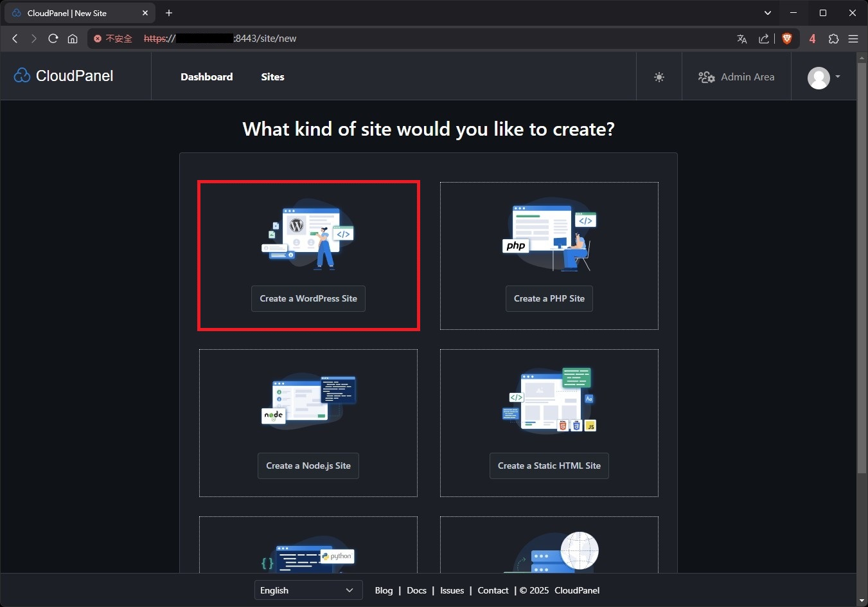This screenshot has width=868, height=607.
Task: Click the Static HTML site illustration
Action: tap(549, 401)
